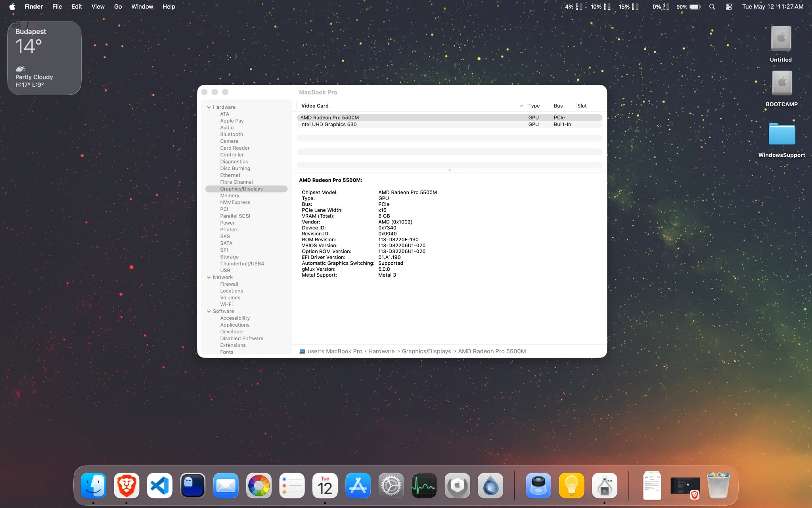Open the blue loupe app in the Dock

[x=538, y=485]
